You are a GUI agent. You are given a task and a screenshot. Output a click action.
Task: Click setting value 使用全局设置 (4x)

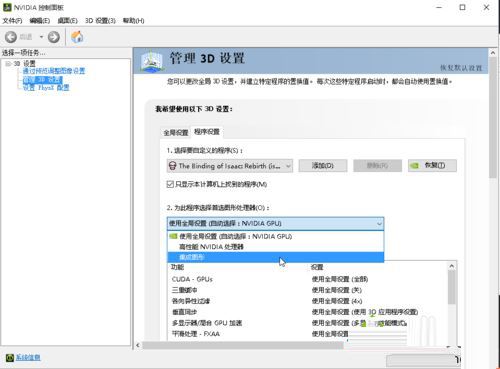click(x=337, y=301)
